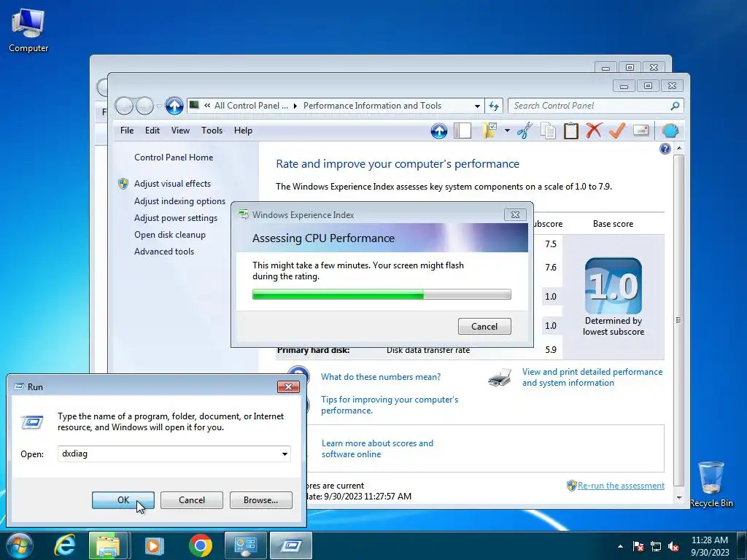This screenshot has width=747, height=560.
Task: Cancel the Windows Experience Index assessment
Action: tap(484, 326)
